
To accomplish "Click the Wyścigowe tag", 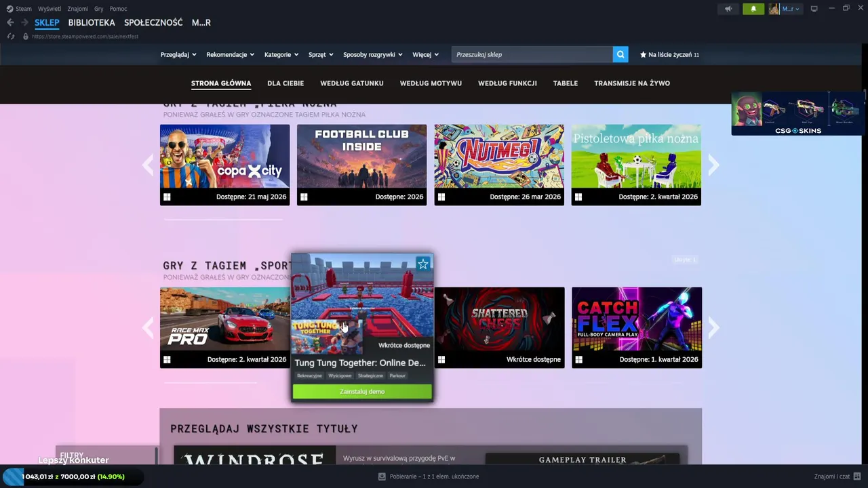I will tap(340, 375).
